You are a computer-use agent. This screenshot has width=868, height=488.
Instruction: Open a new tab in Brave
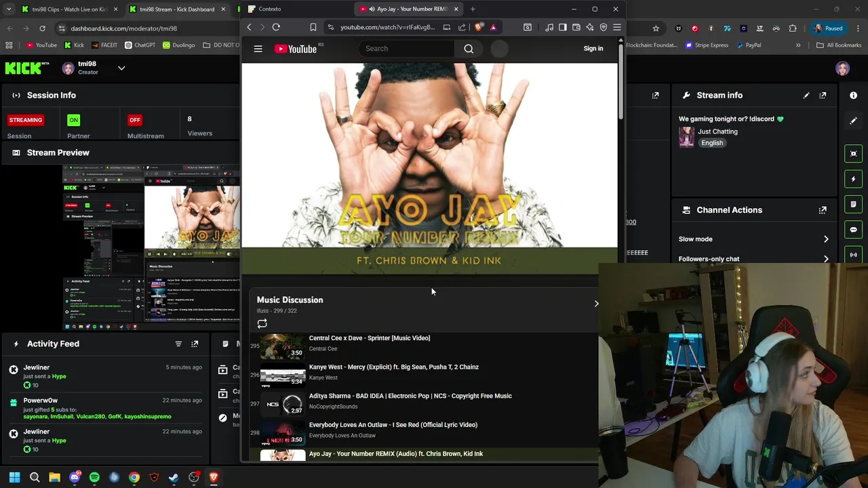473,9
